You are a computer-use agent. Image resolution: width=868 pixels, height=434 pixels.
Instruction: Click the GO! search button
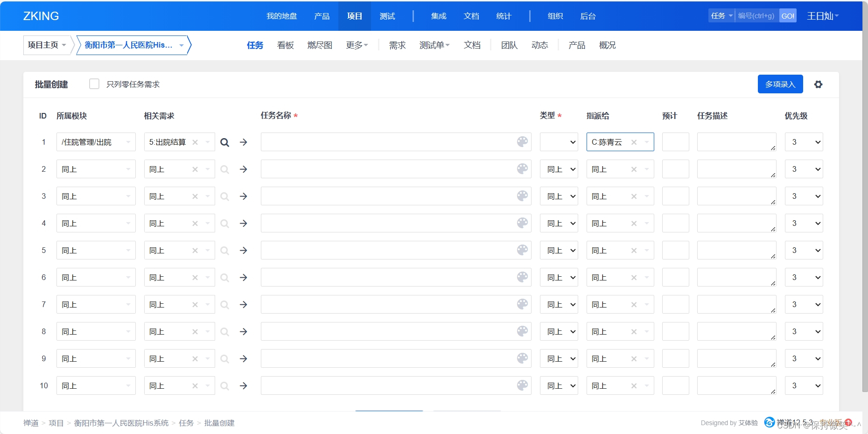[x=788, y=16]
